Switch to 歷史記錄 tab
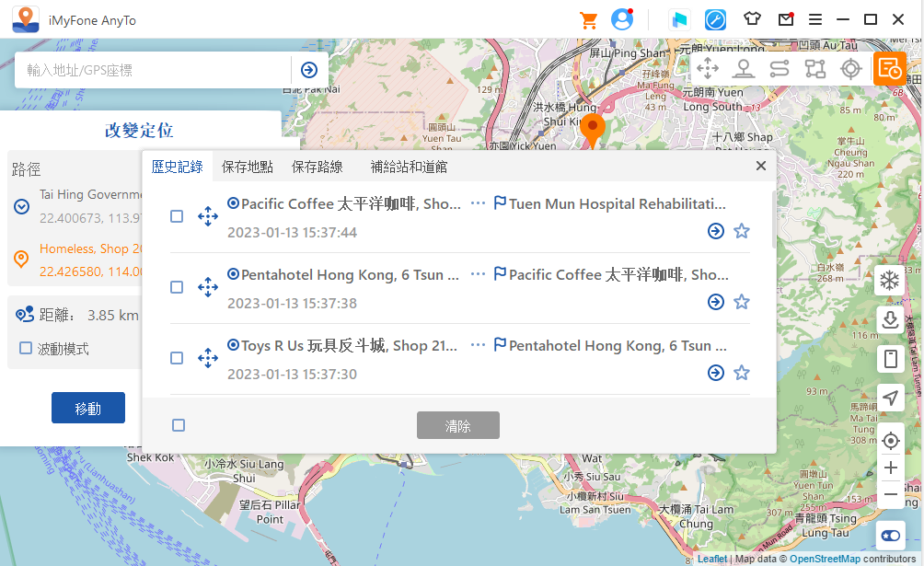This screenshot has height=566, width=924. [x=177, y=167]
